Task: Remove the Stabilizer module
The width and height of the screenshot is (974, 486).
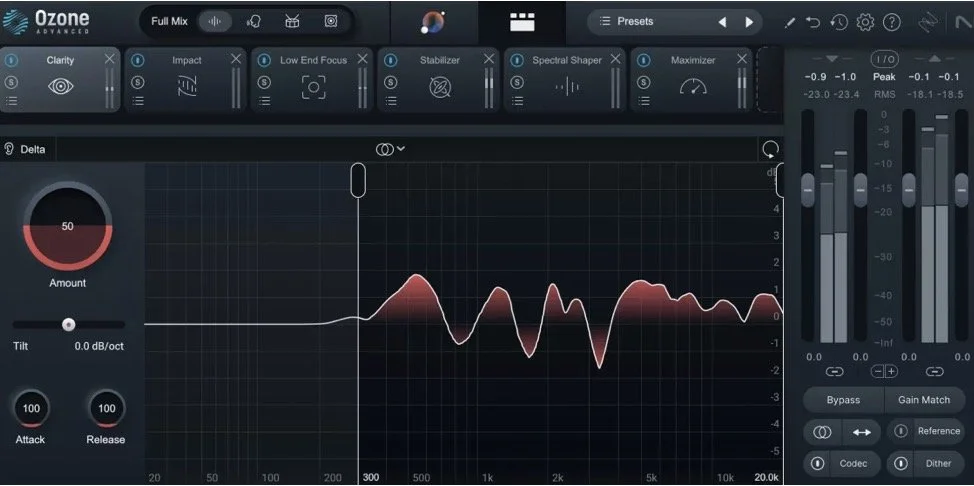Action: click(489, 59)
